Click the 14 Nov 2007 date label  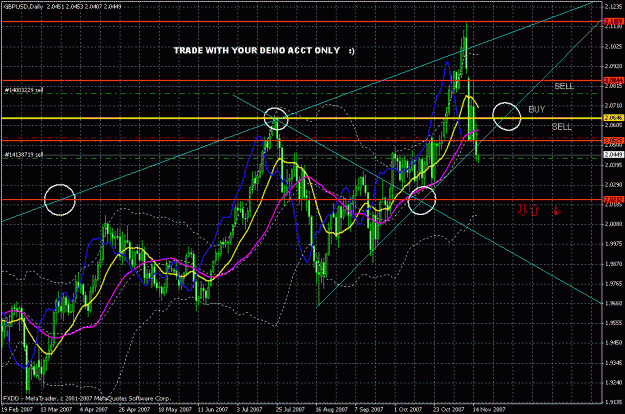489,409
